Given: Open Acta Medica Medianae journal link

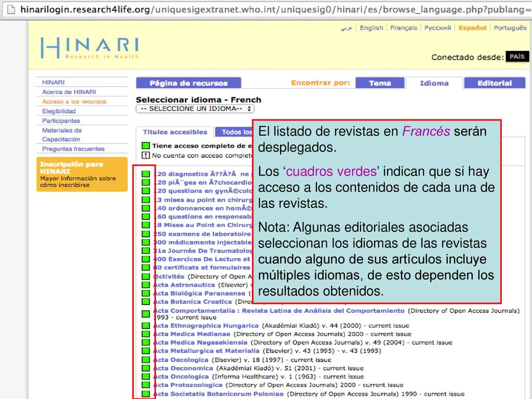Looking at the screenshot, I should pos(191,334).
